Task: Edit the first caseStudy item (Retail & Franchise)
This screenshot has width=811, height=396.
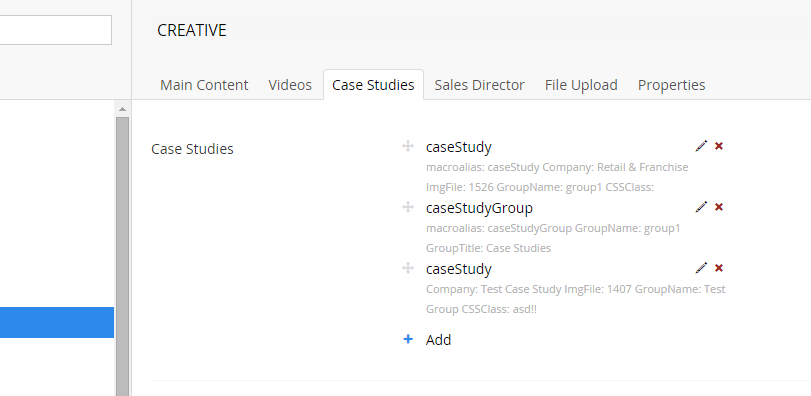Action: click(x=701, y=146)
